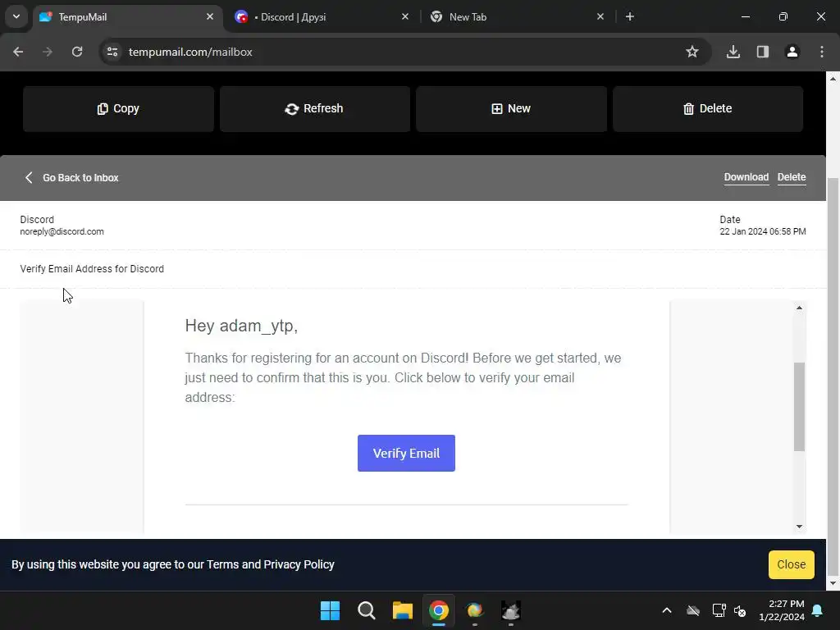Screen dimensions: 840x630
Task: Reload the current page
Action: (77, 52)
